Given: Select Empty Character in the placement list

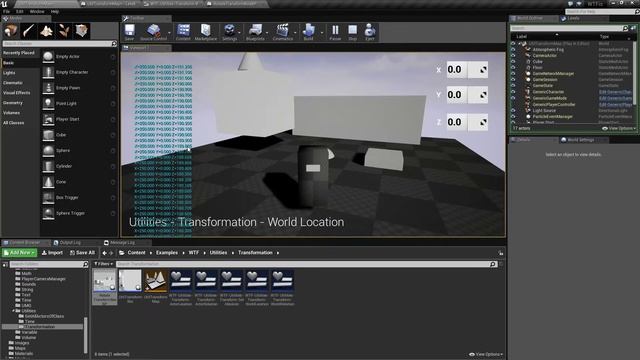Looking at the screenshot, I should [79, 72].
